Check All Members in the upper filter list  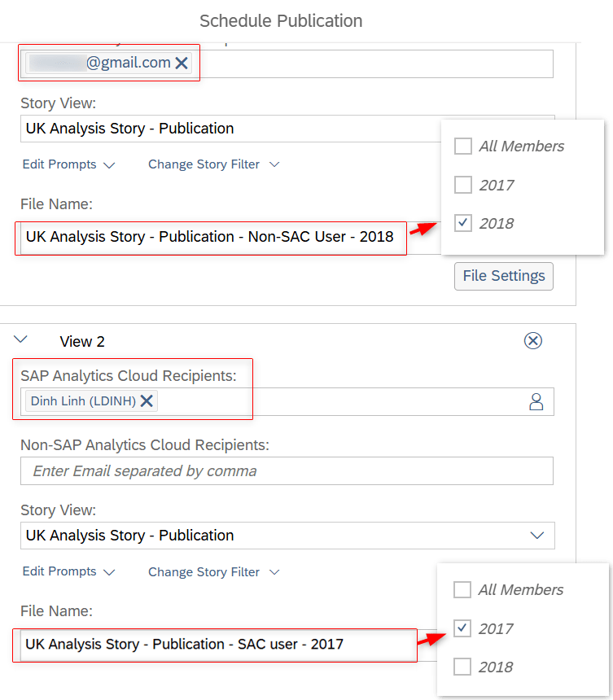tap(462, 147)
